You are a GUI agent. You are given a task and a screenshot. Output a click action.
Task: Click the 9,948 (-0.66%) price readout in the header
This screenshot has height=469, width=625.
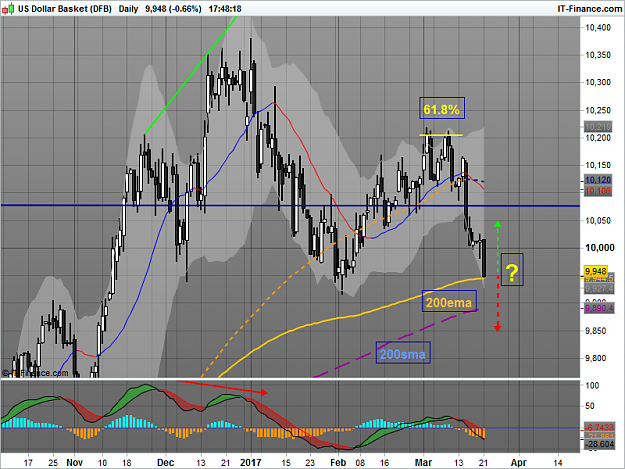(173, 9)
